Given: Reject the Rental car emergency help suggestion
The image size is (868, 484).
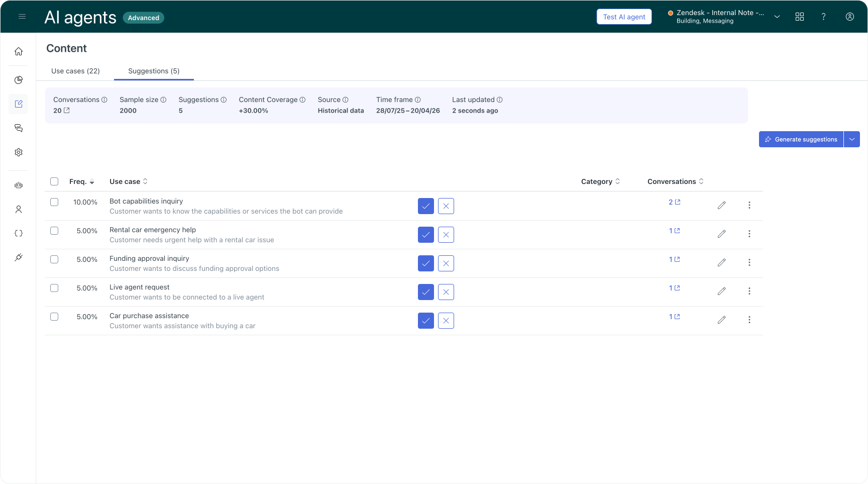Looking at the screenshot, I should [446, 235].
